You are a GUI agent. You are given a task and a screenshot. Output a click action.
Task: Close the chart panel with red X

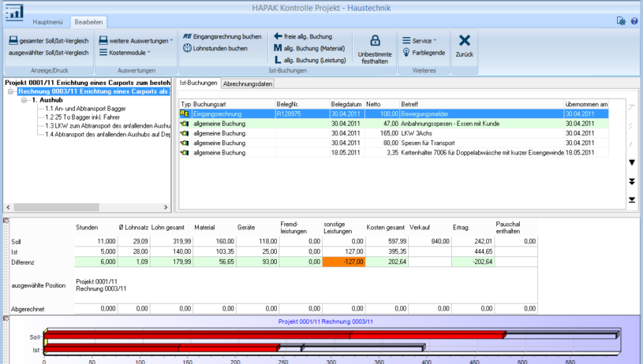6,318
